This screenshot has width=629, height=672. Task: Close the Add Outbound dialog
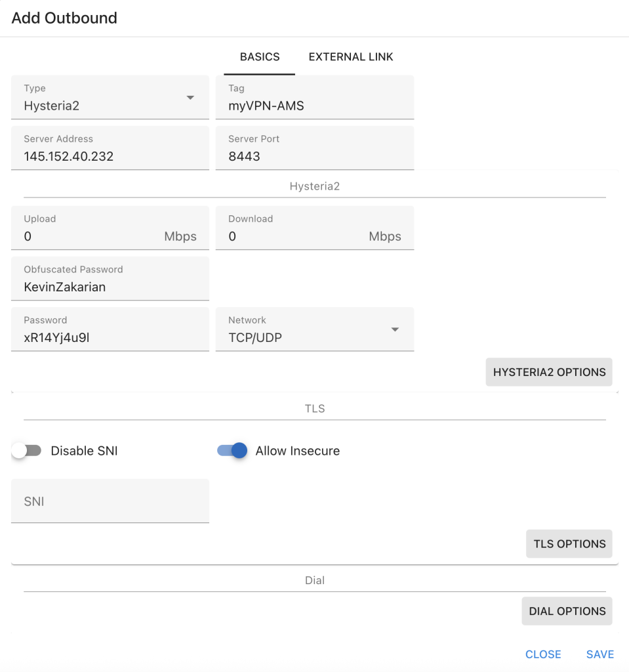(x=543, y=654)
